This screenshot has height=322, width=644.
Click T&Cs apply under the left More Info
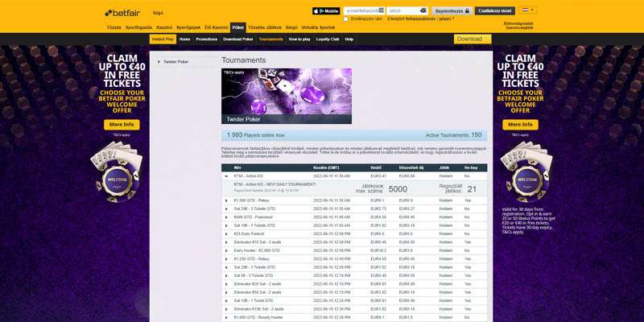[122, 134]
